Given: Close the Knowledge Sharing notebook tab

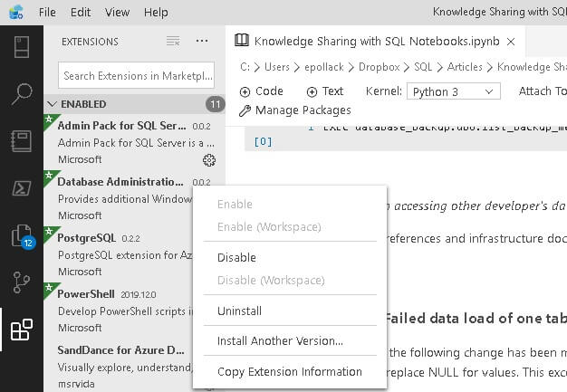Looking at the screenshot, I should tap(511, 42).
